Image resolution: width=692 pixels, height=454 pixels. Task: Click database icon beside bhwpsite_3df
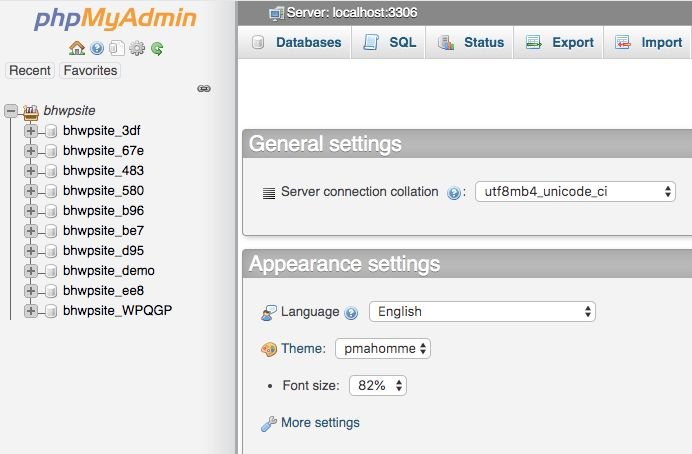[x=51, y=131]
